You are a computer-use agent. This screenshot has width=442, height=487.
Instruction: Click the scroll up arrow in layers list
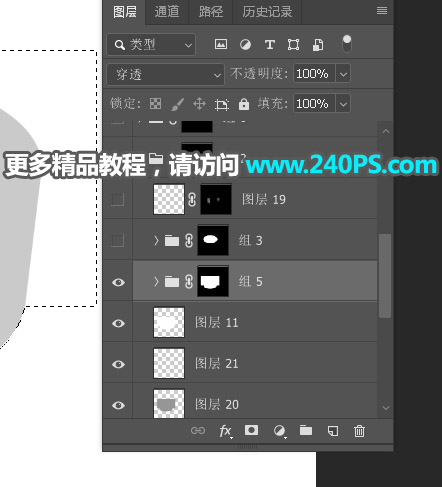(x=386, y=131)
